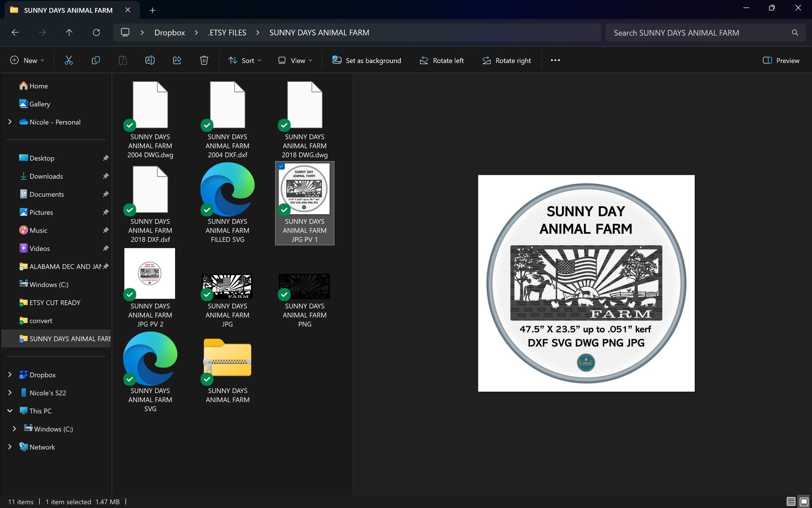The width and height of the screenshot is (812, 508).
Task: Open Videos in the sidebar
Action: [34, 249]
